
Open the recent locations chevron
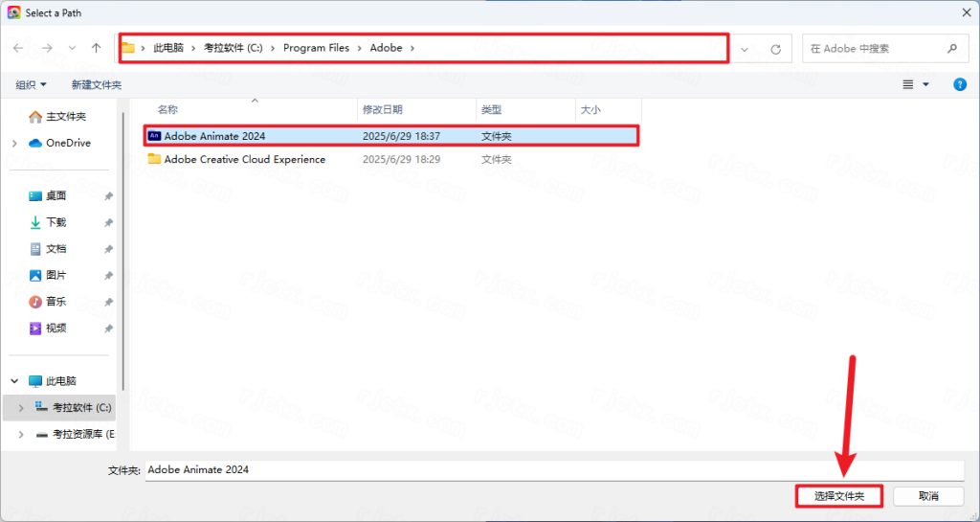(72, 48)
